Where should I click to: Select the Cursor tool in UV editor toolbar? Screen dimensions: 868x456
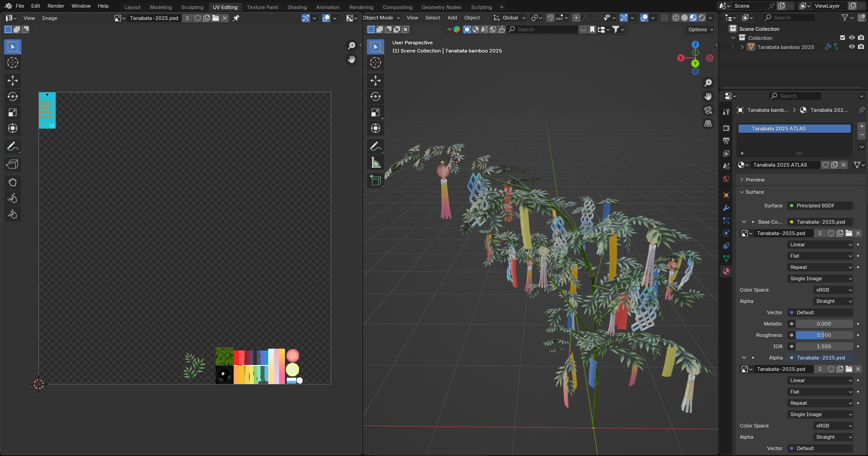click(13, 62)
